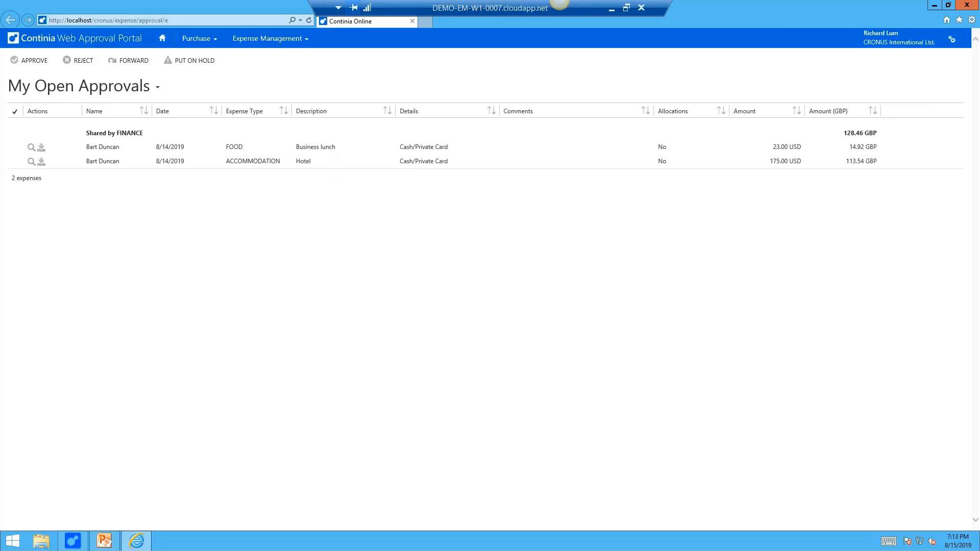Open the settings icon next to Richard Lum
The height and width of the screenshot is (551, 980).
[x=952, y=39]
